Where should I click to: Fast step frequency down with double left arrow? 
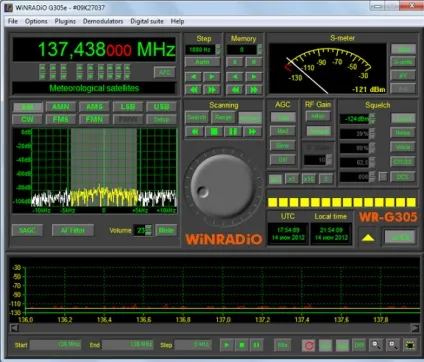(193, 90)
